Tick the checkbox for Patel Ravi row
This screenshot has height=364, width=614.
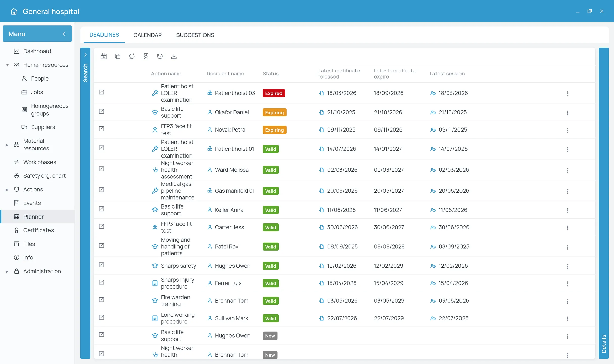pos(101,246)
